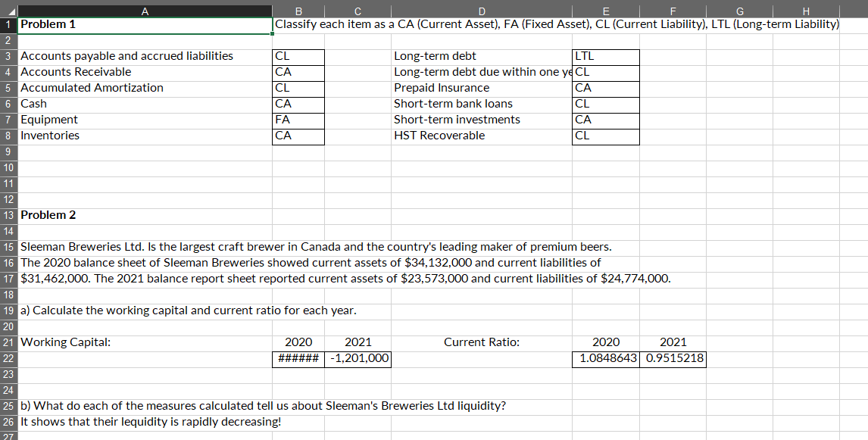Select the FA cell beside Equipment
This screenshot has height=440, width=868.
[x=298, y=120]
